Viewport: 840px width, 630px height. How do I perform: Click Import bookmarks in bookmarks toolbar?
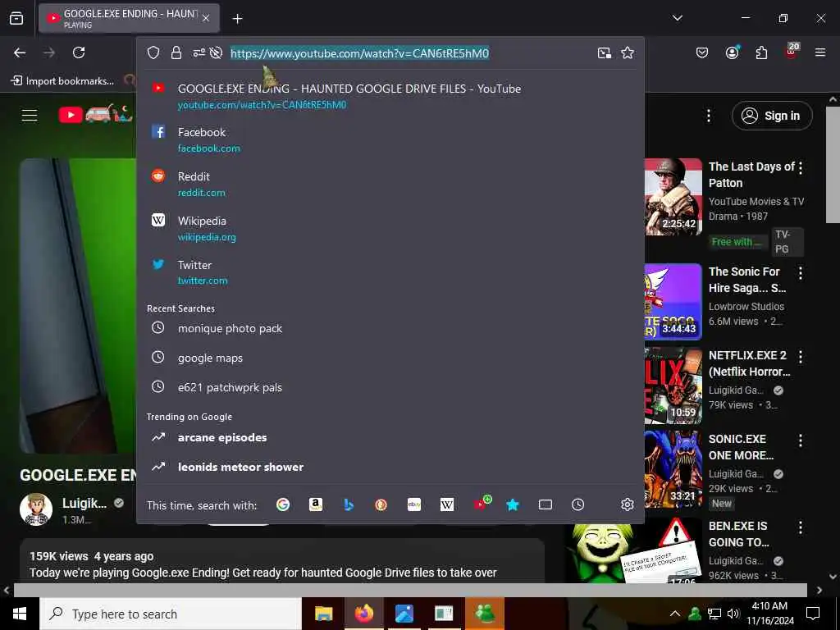point(62,81)
